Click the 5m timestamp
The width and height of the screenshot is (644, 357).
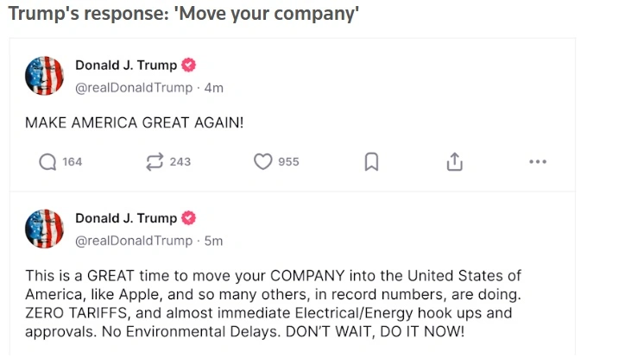(213, 241)
